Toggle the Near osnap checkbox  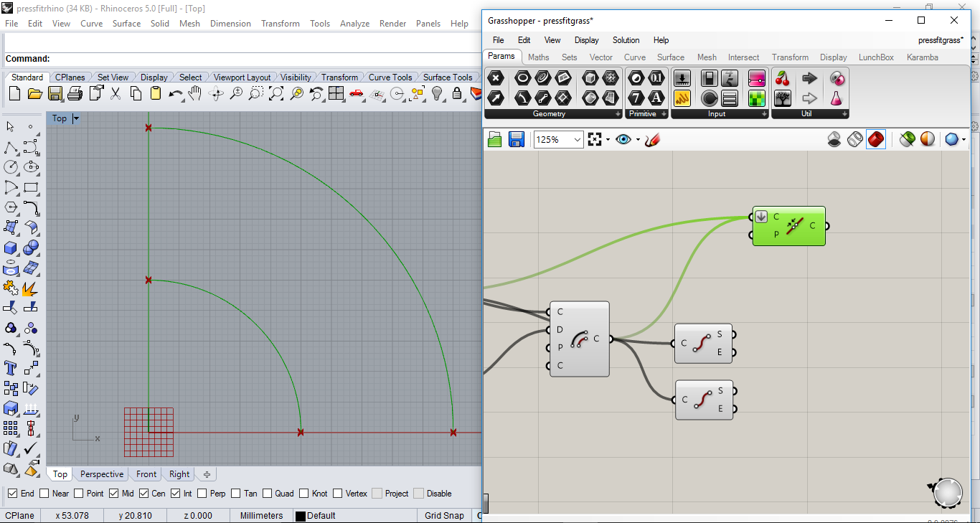44,494
